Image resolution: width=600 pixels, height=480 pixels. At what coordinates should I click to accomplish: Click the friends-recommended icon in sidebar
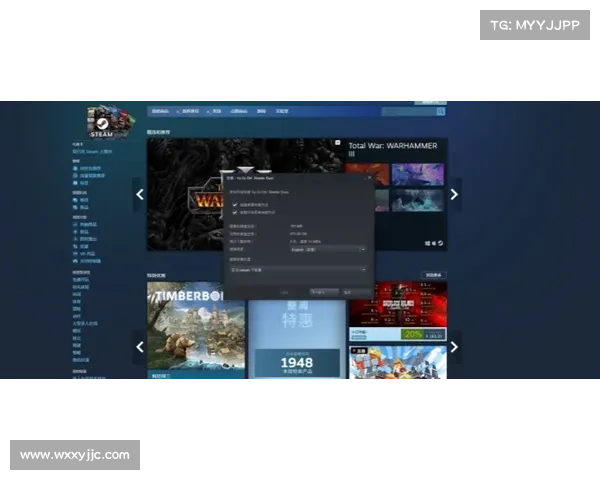[75, 168]
